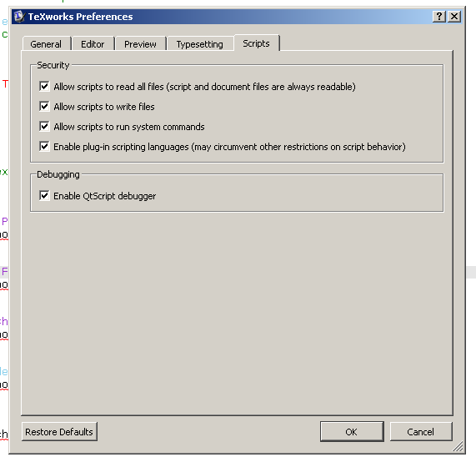Toggle Enable plug-in scripting languages checkbox

tap(44, 147)
